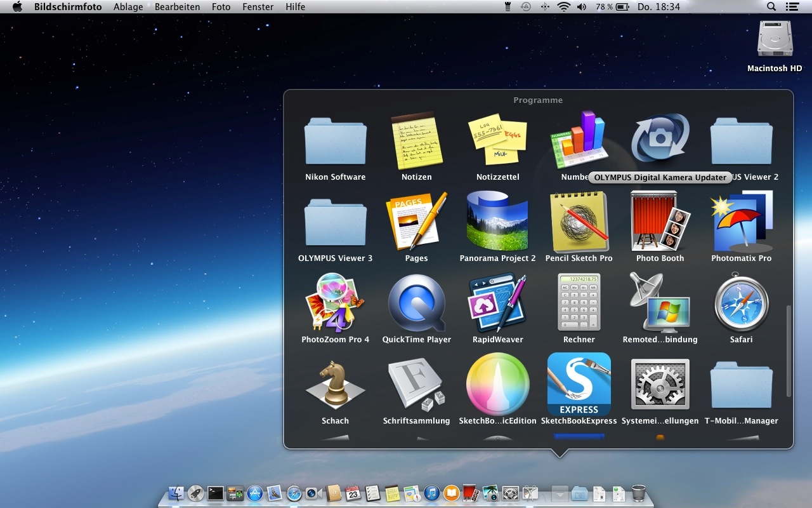The height and width of the screenshot is (508, 812).
Task: Launch Safari compass in Dock
Action: coord(294,493)
